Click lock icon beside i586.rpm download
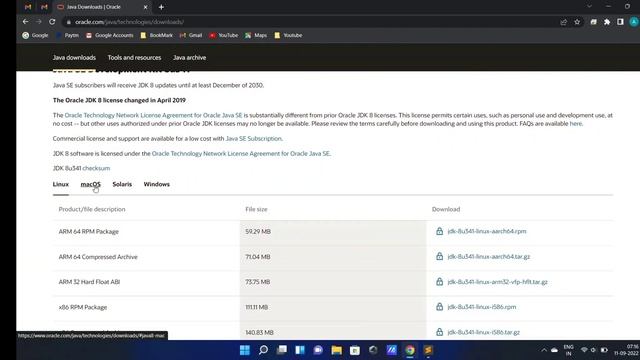This screenshot has height=360, width=640. coord(439,307)
